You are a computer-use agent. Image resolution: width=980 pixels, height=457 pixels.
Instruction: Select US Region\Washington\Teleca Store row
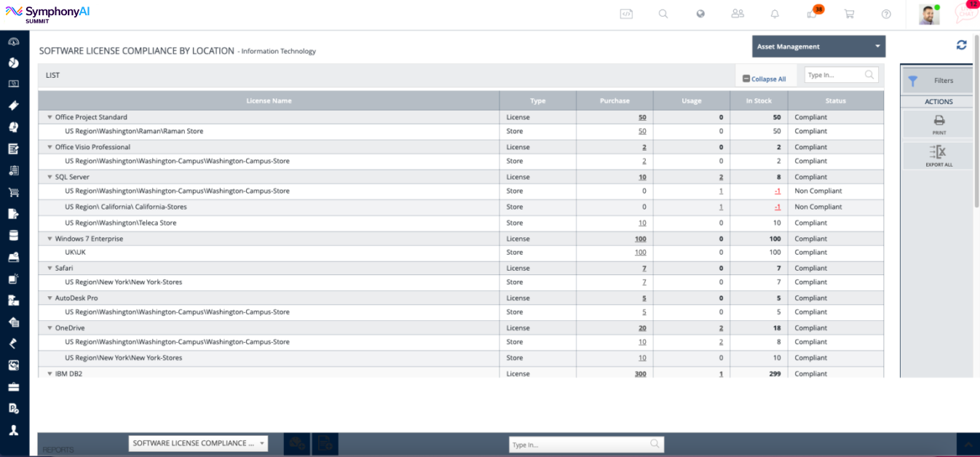pos(461,223)
